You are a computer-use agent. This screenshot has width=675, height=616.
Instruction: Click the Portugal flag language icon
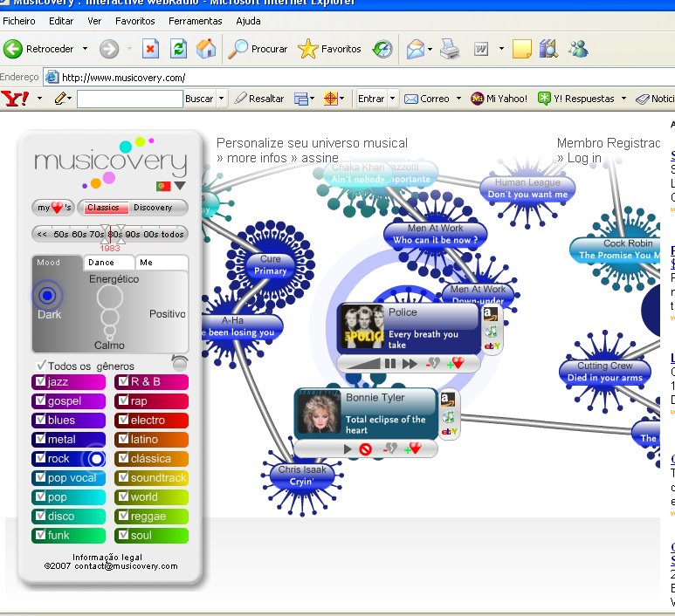[163, 186]
